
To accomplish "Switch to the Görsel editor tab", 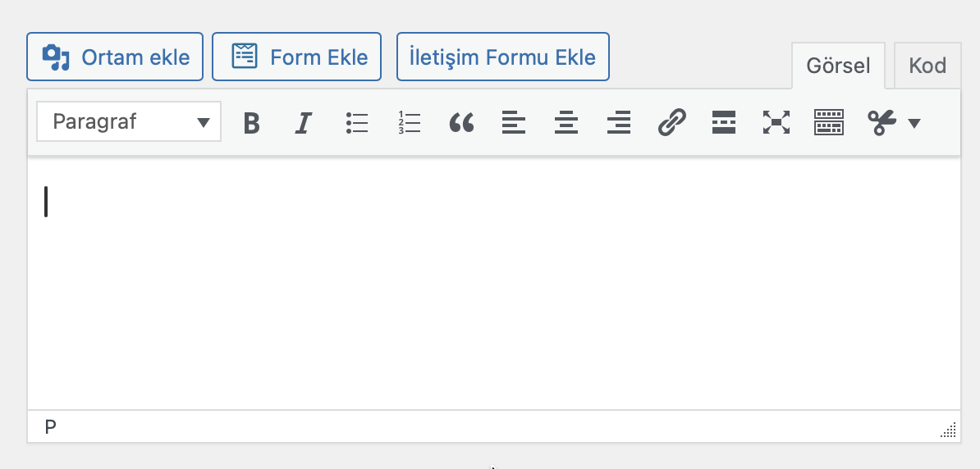I will 837,66.
